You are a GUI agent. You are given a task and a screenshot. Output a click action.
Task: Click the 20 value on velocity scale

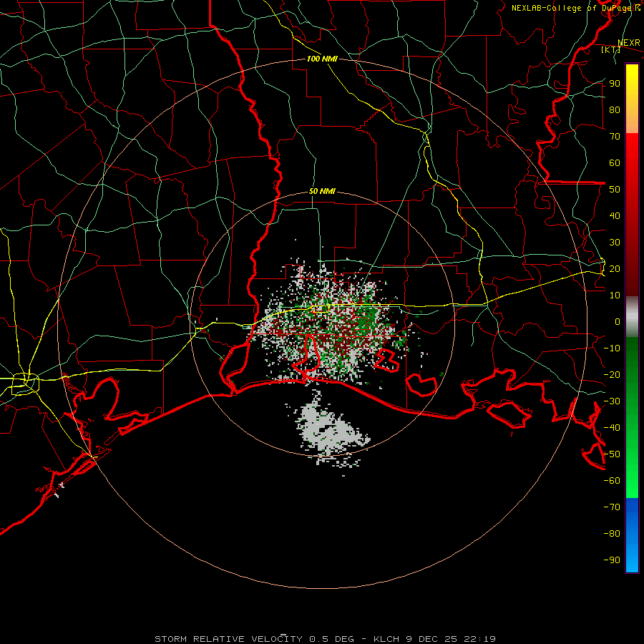tap(615, 268)
